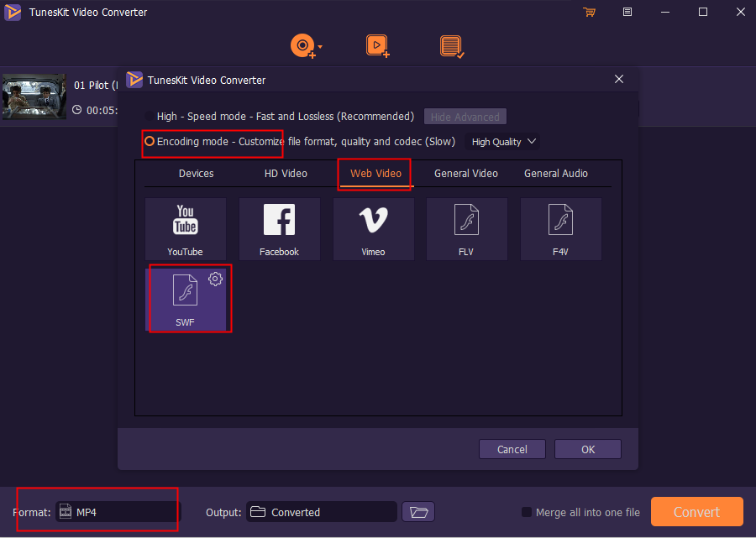Image resolution: width=756 pixels, height=538 pixels.
Task: Expand the add disc dropdown arrow
Action: (320, 47)
